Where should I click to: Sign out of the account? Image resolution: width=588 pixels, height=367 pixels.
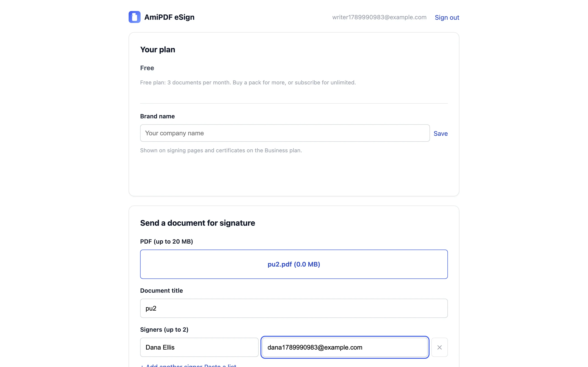tap(447, 17)
